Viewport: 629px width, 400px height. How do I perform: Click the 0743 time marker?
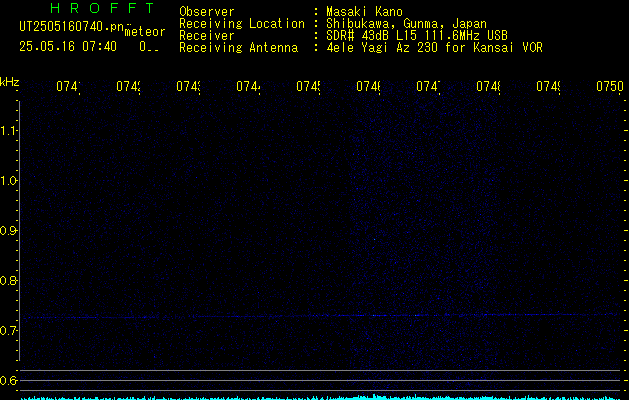188,86
